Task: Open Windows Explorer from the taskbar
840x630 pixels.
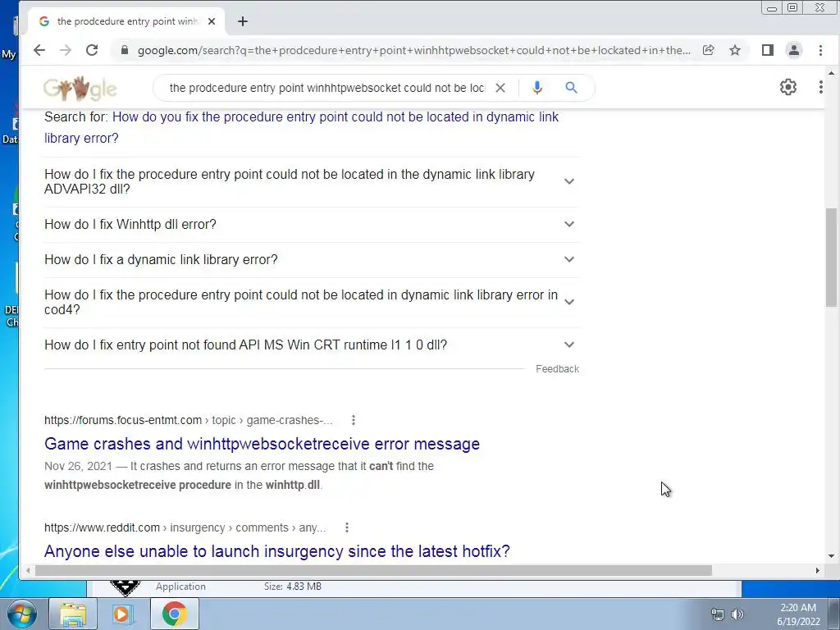Action: [x=73, y=614]
